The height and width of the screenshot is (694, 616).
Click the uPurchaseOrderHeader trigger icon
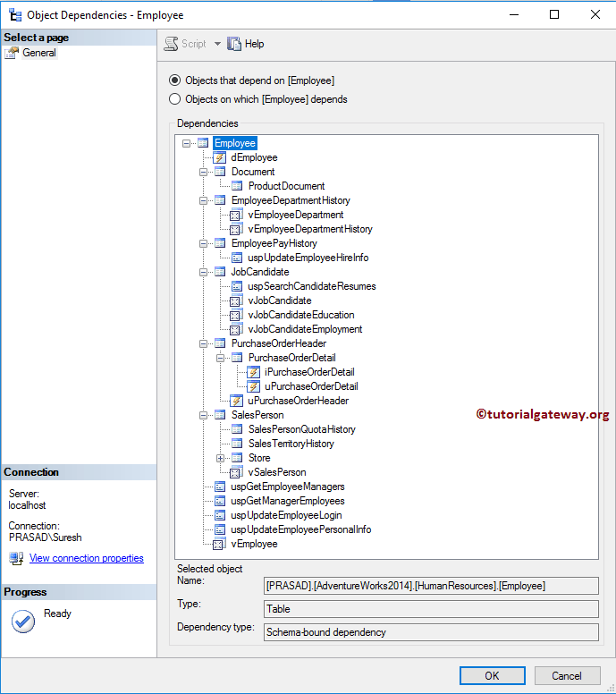237,401
